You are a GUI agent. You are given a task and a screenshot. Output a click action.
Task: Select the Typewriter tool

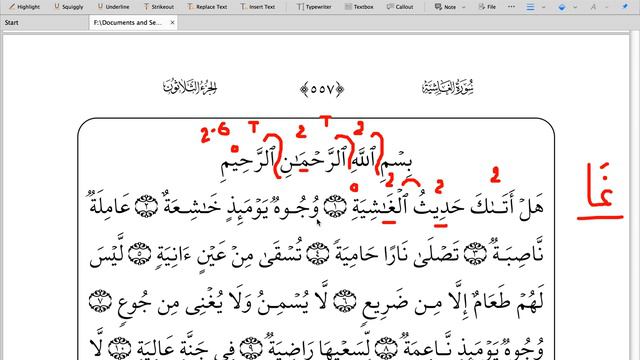[314, 7]
